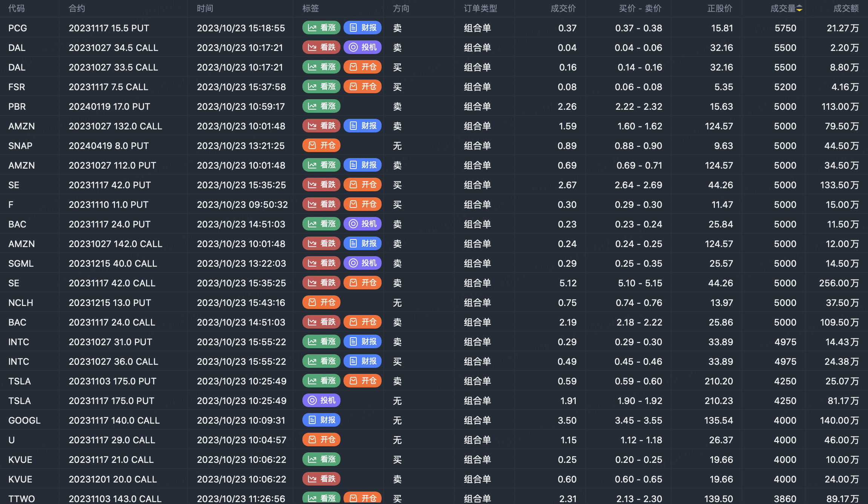
Task: Select contract 20240119 17.0 PUT
Action: point(109,106)
